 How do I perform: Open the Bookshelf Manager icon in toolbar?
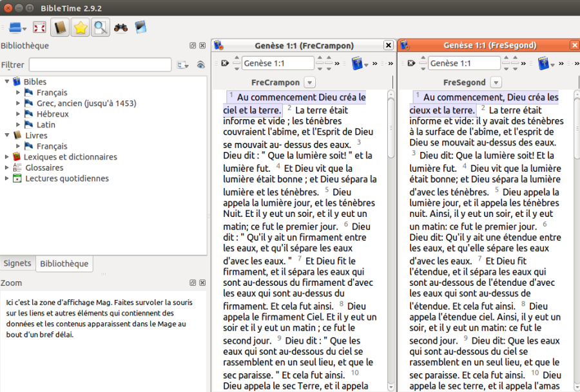pyautogui.click(x=140, y=28)
